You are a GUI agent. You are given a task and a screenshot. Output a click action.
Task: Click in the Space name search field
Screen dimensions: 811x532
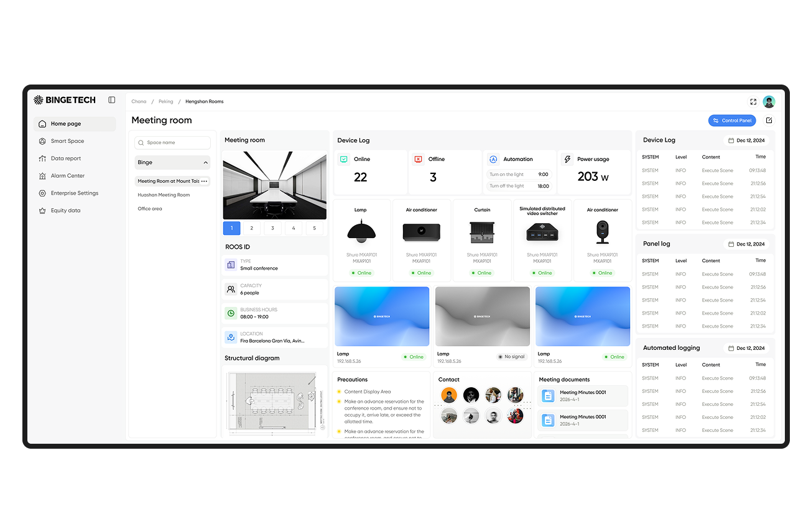point(172,142)
